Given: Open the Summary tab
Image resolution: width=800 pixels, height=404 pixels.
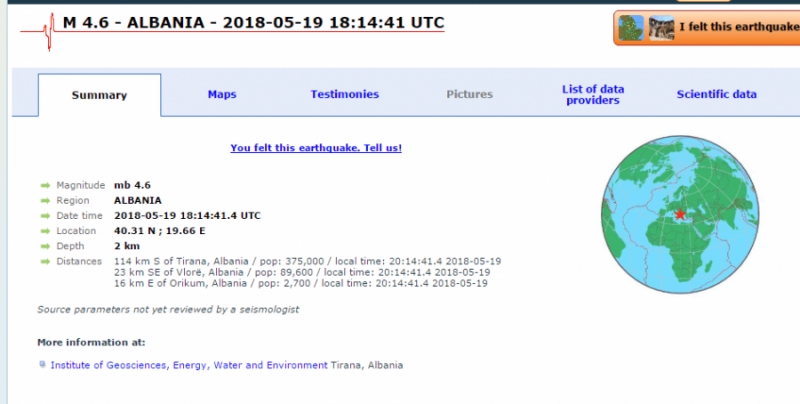Looking at the screenshot, I should [99, 95].
